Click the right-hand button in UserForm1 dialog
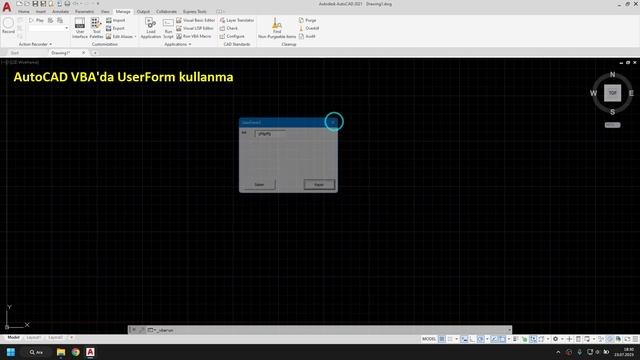 [319, 184]
